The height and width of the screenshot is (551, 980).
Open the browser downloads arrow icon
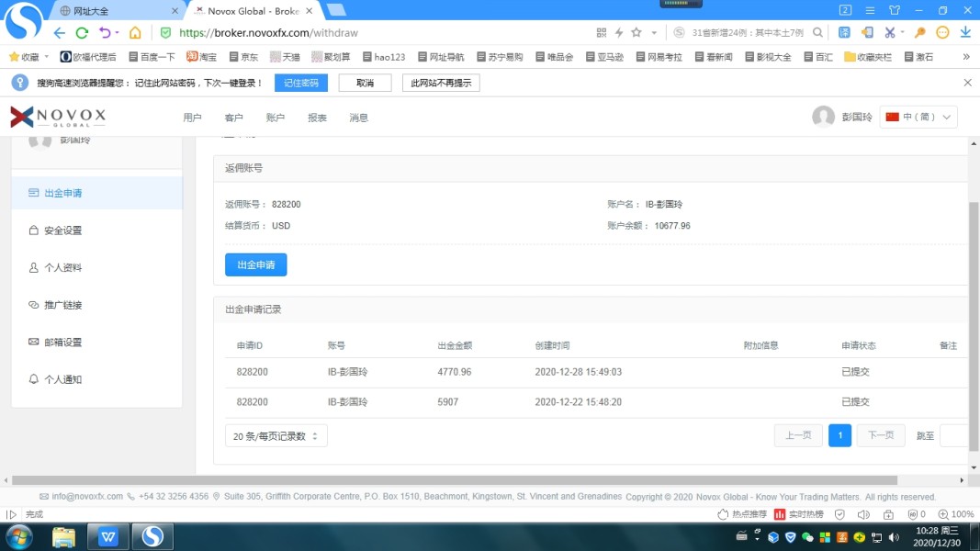[965, 32]
